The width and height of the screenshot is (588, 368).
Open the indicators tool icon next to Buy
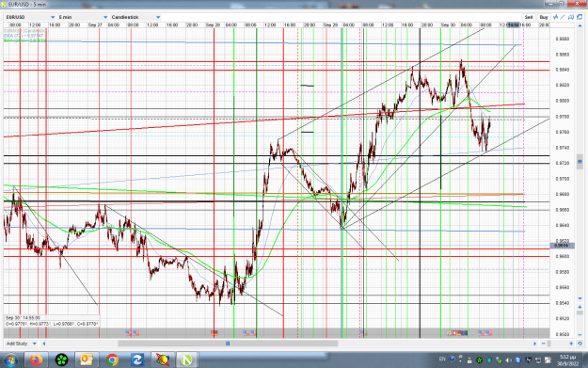click(556, 17)
